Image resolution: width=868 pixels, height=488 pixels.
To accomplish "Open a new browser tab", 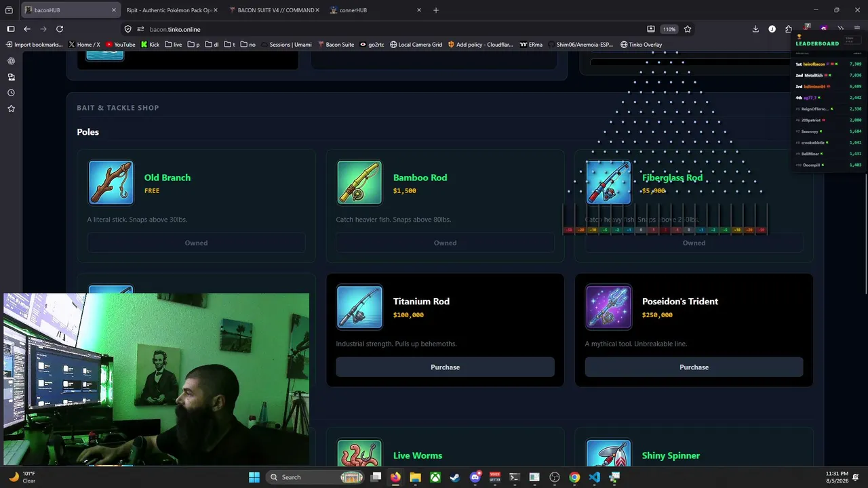I will tap(436, 10).
